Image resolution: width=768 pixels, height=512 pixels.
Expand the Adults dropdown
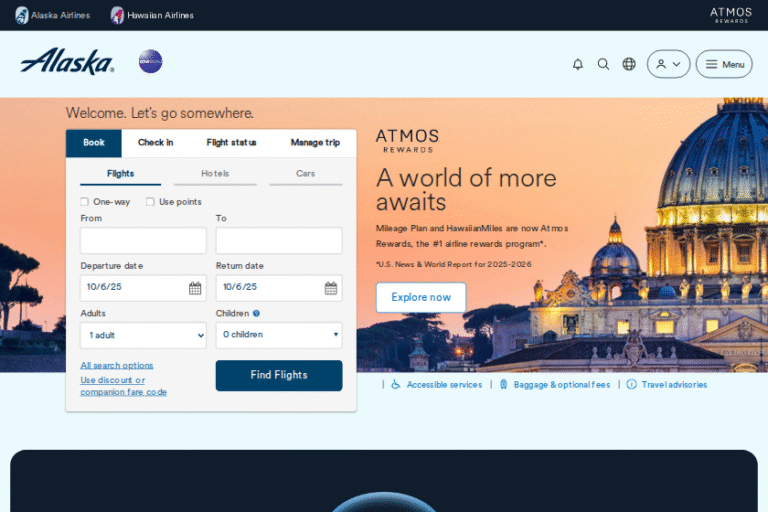[143, 335]
